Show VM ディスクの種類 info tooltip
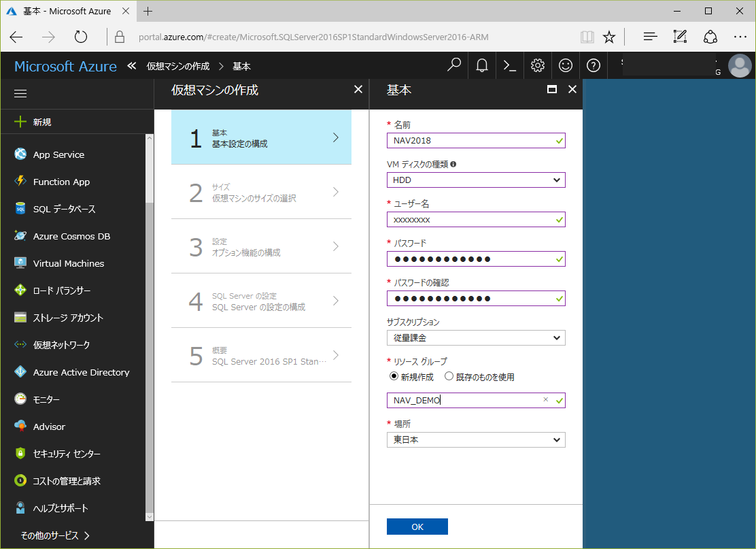Screen dimensions: 756x549 [x=453, y=165]
